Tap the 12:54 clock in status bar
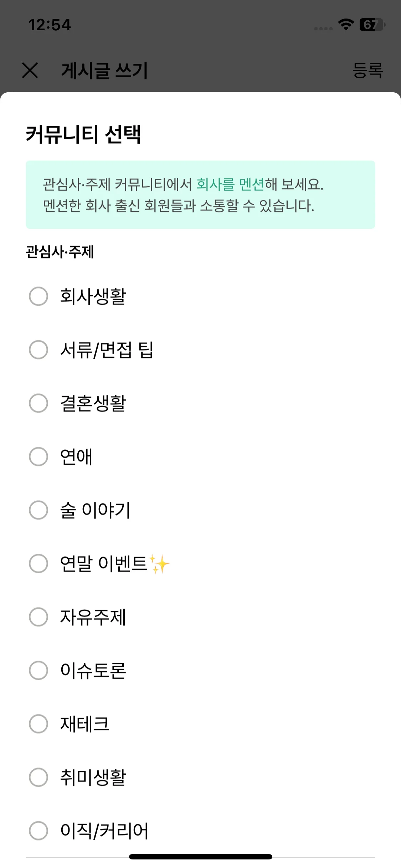Screen dimensions: 401x868 (x=50, y=25)
